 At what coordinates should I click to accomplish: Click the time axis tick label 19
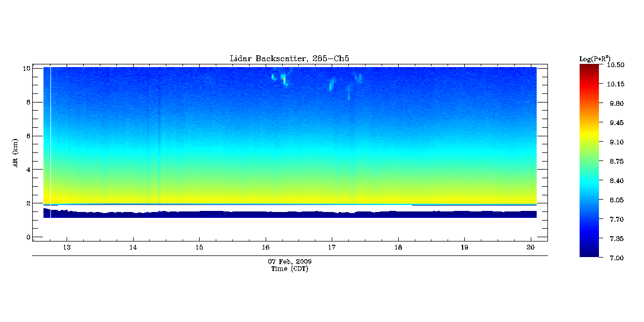coord(464,247)
